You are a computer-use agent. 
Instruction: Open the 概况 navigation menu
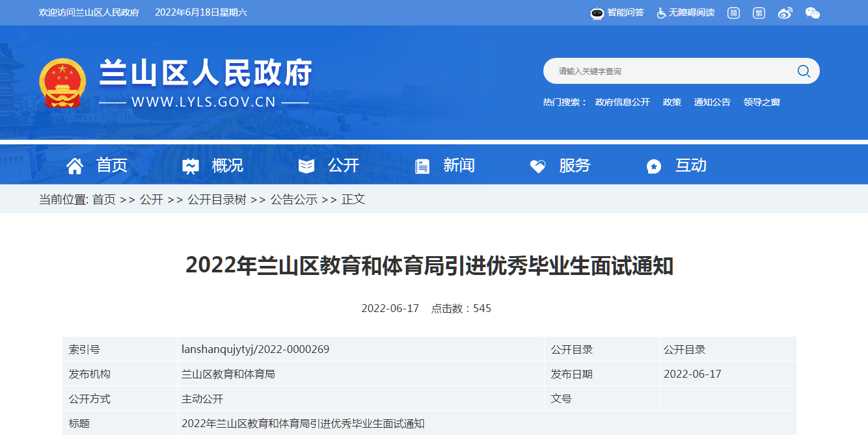click(x=228, y=165)
